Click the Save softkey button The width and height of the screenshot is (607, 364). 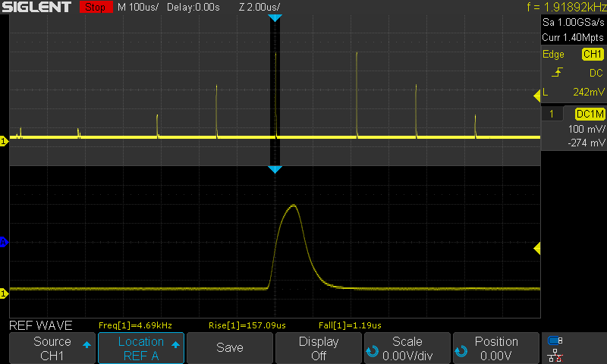coord(230,348)
